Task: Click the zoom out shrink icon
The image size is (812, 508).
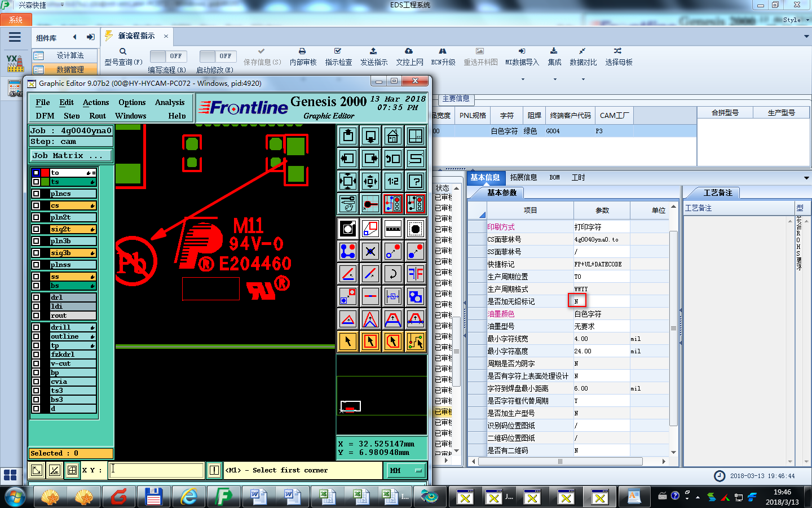Action: 370,181
